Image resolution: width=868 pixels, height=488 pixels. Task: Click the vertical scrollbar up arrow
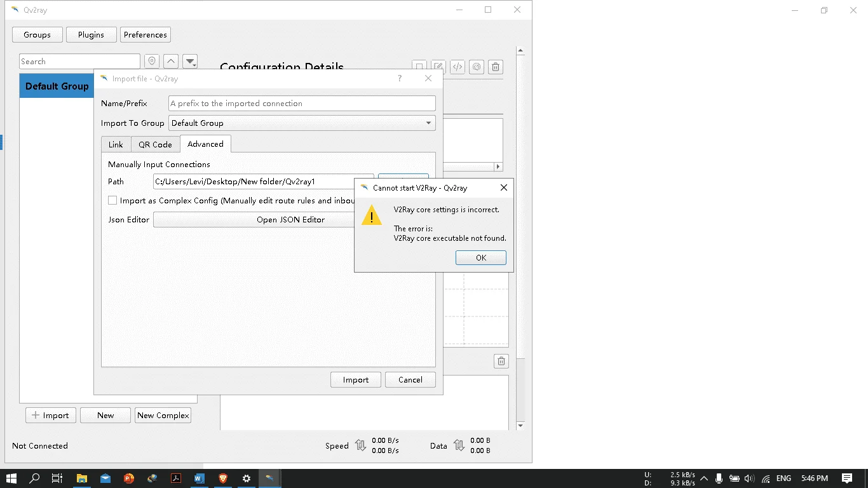pyautogui.click(x=520, y=51)
